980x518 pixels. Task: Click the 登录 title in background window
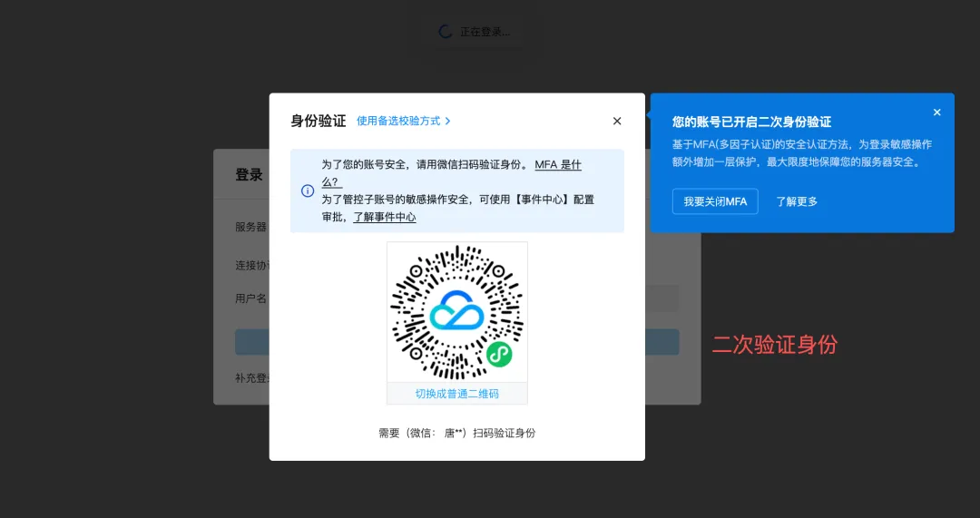(249, 175)
